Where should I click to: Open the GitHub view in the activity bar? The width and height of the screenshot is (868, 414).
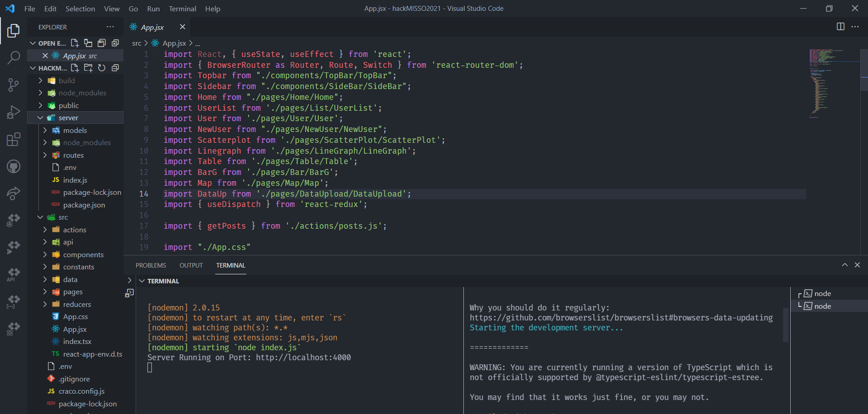point(14,166)
